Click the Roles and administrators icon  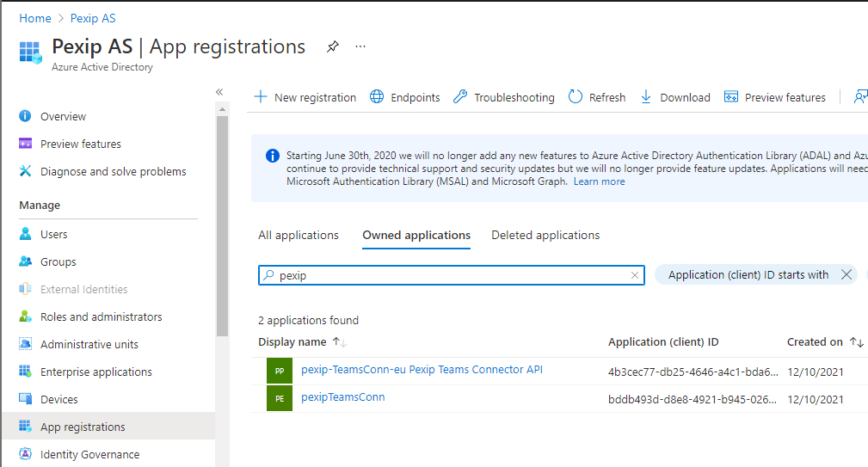pos(26,316)
